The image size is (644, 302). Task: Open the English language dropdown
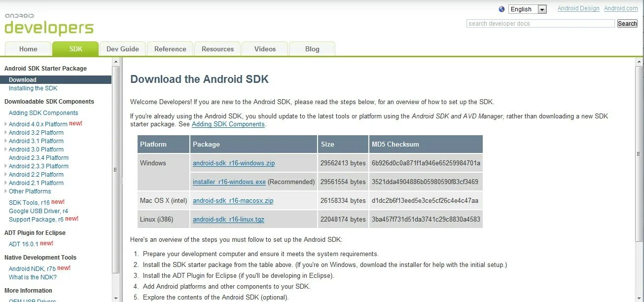point(528,9)
